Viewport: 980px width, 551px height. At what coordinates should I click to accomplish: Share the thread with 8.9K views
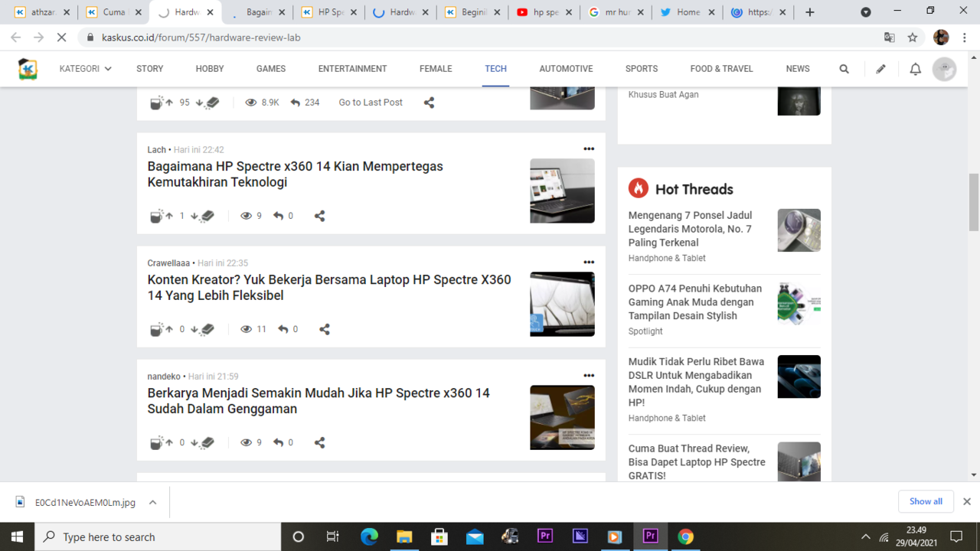coord(429,103)
